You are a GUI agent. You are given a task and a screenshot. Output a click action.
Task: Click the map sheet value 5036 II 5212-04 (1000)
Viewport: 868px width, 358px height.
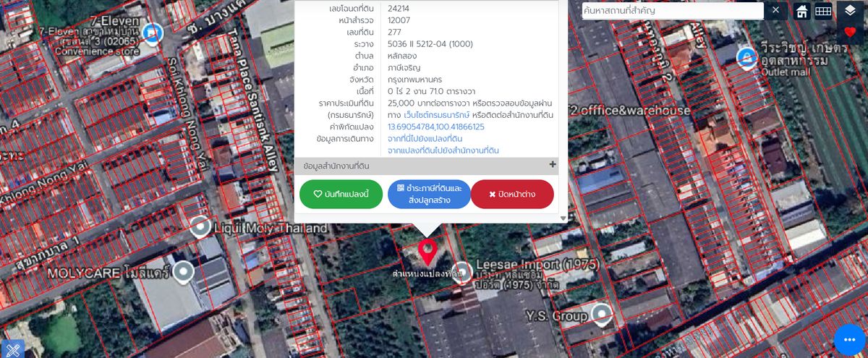(x=430, y=44)
